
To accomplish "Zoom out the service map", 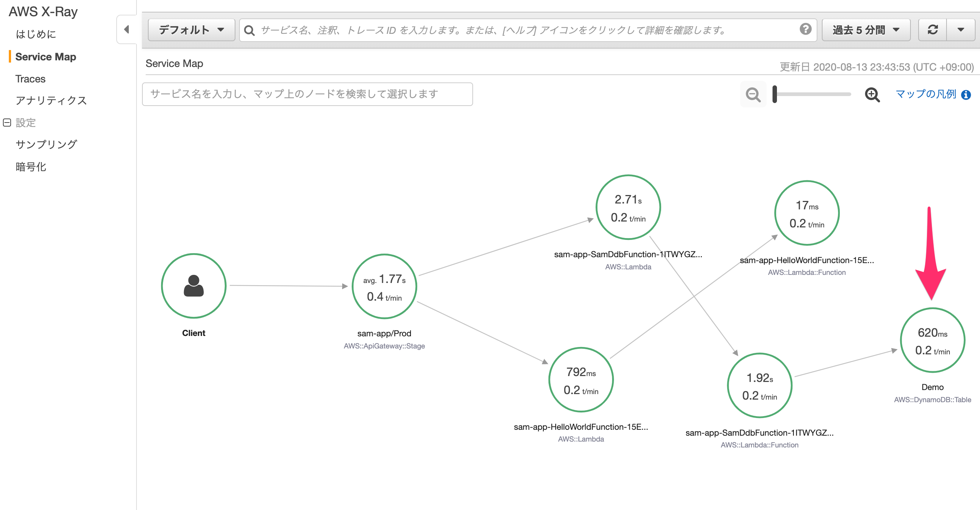I will click(753, 95).
